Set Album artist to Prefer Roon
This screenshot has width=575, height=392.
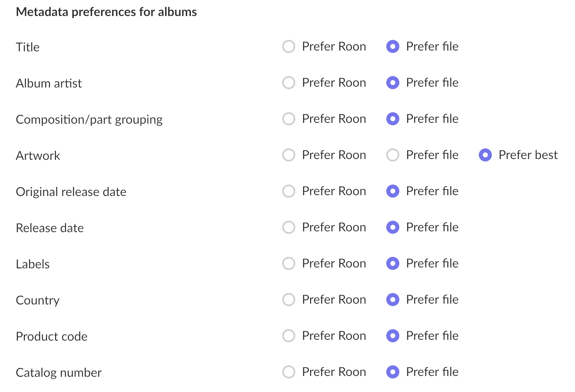289,83
